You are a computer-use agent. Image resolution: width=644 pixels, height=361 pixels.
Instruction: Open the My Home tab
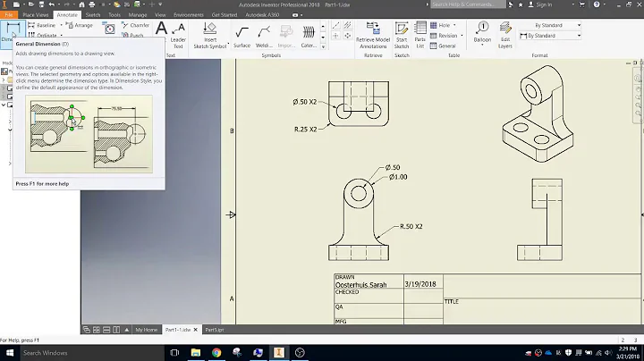coord(146,330)
